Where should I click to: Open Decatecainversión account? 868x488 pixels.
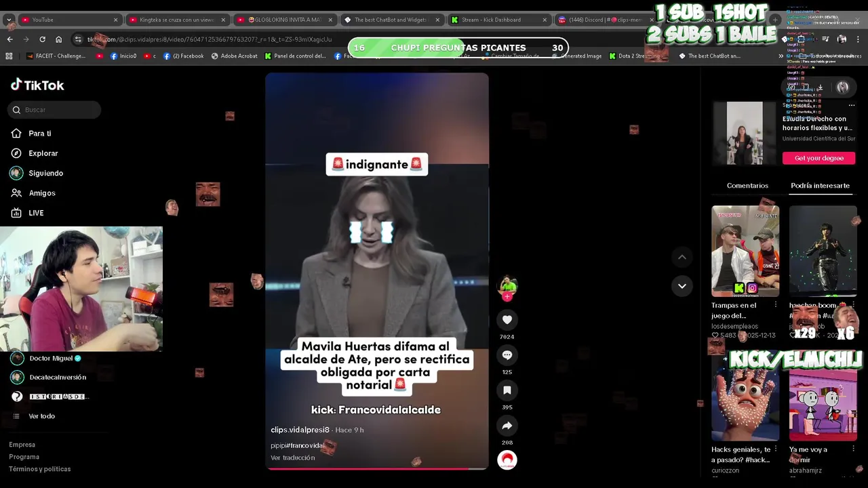click(x=48, y=377)
